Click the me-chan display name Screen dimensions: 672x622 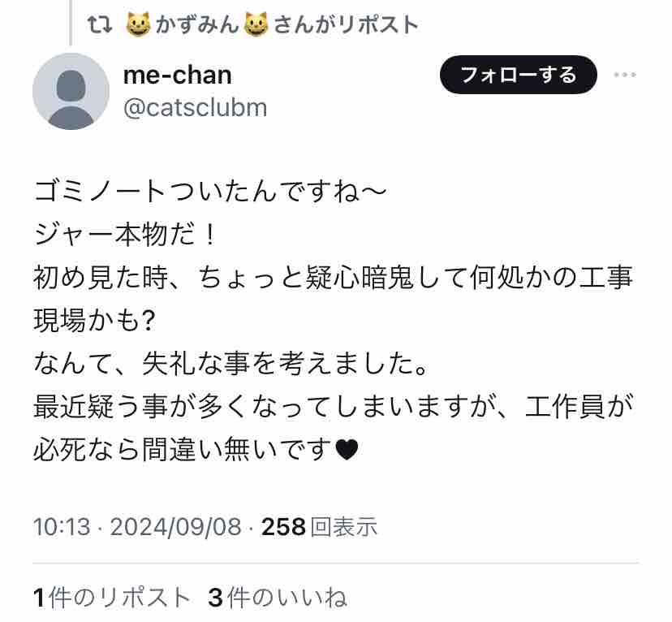pyautogui.click(x=177, y=75)
